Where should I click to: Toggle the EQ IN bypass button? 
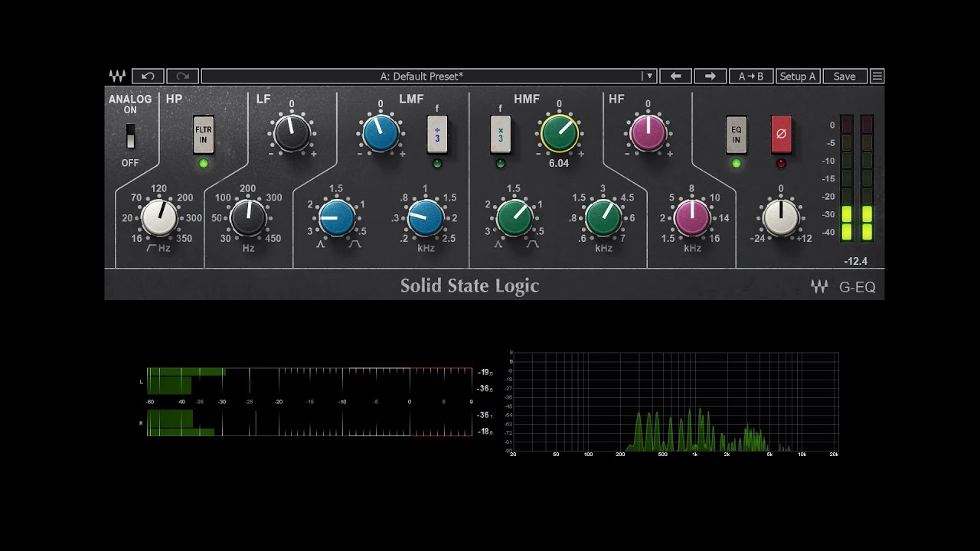click(737, 135)
